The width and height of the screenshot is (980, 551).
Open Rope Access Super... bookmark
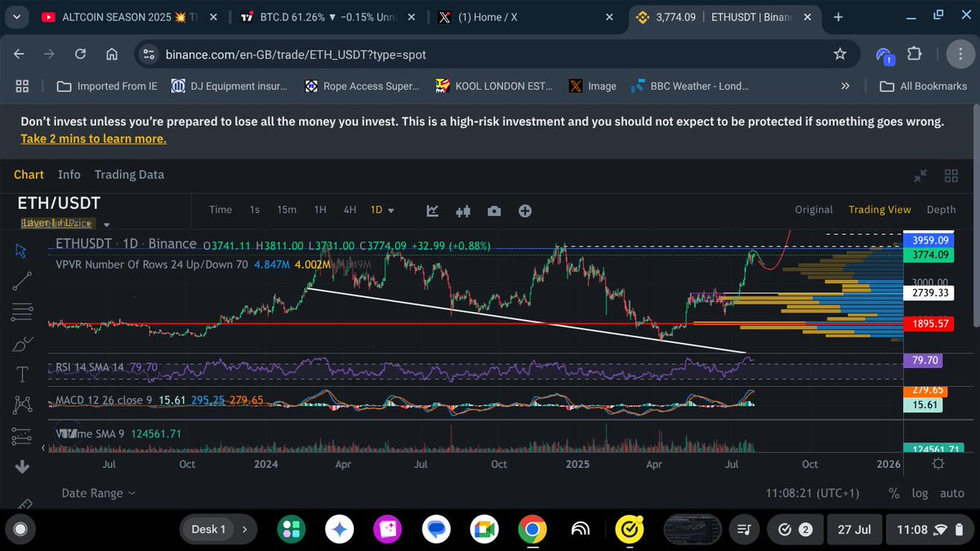point(361,86)
